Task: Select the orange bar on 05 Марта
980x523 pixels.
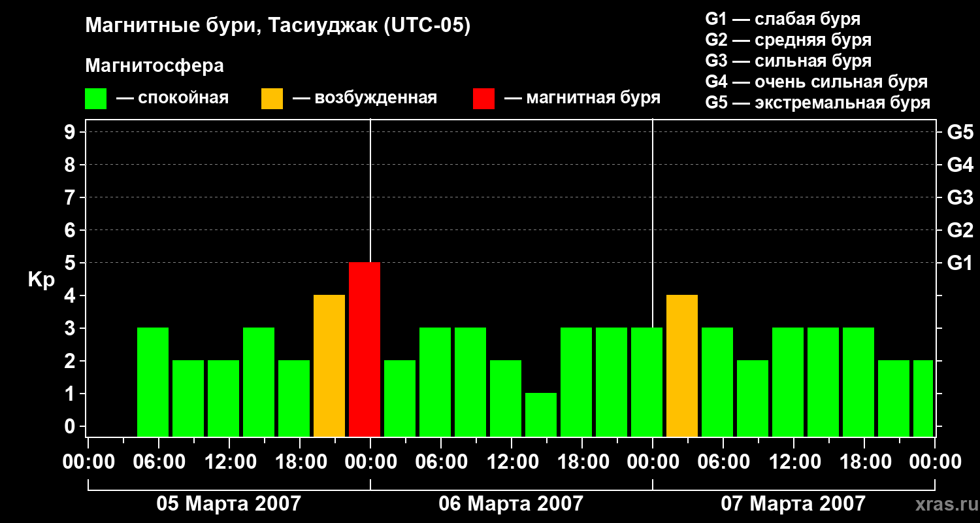Action: (x=329, y=366)
